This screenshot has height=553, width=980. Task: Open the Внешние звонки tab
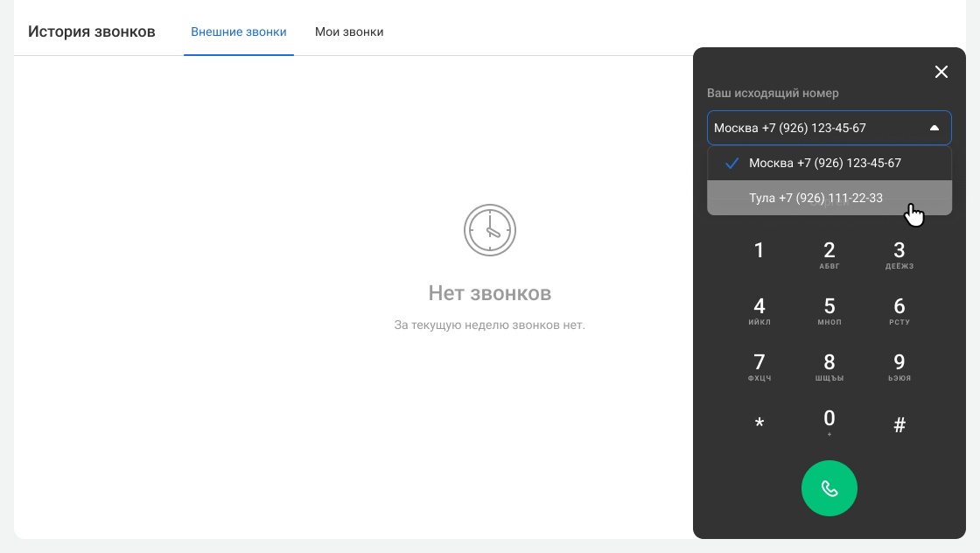[x=239, y=31]
